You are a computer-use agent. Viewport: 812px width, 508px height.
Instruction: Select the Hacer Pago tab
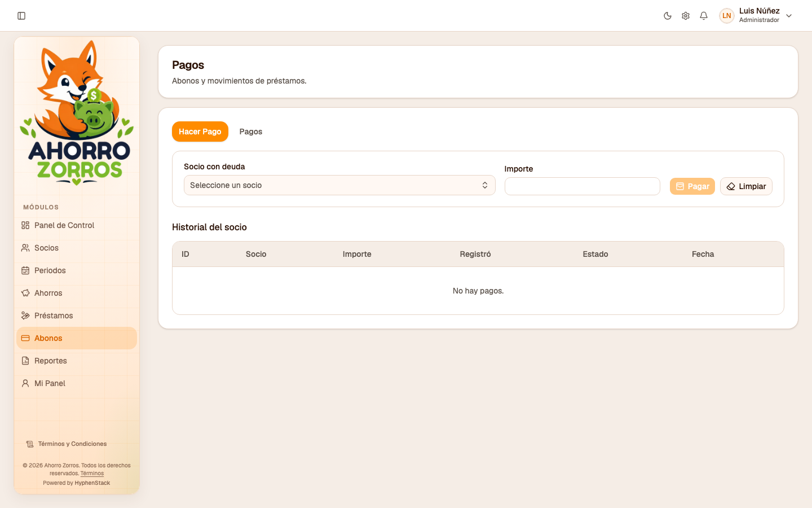point(200,132)
